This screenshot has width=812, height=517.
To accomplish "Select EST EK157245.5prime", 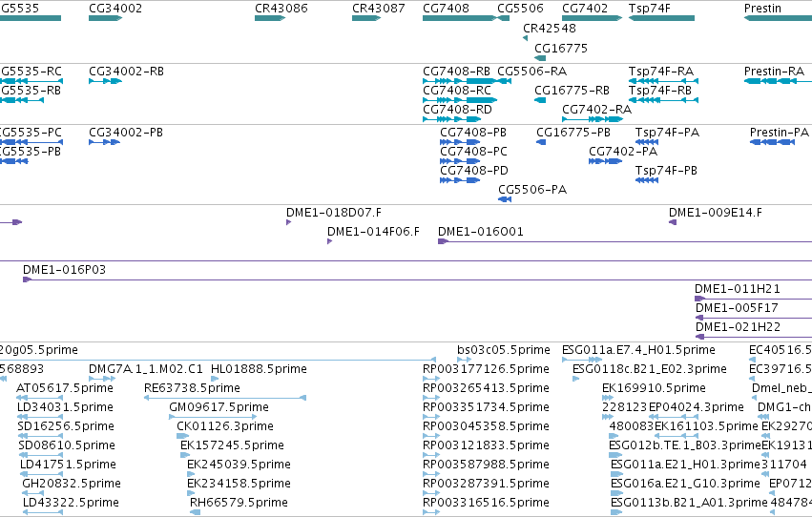I will pyautogui.click(x=232, y=446).
